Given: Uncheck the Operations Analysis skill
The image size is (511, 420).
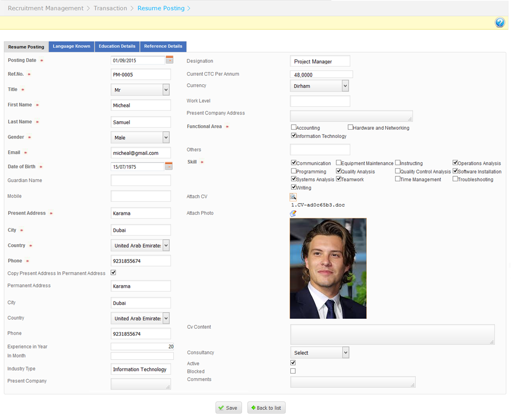Looking at the screenshot, I should pyautogui.click(x=455, y=162).
